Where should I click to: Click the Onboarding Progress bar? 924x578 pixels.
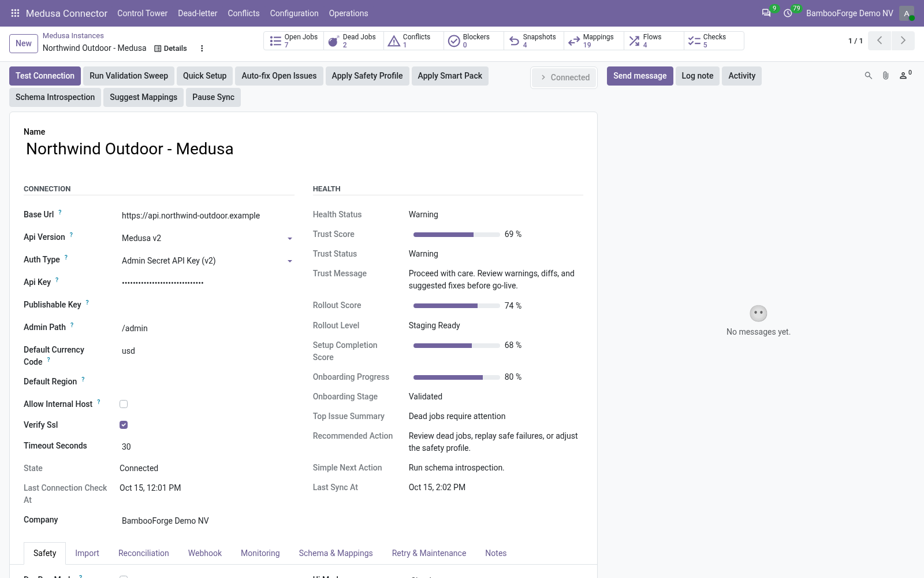pyautogui.click(x=457, y=377)
